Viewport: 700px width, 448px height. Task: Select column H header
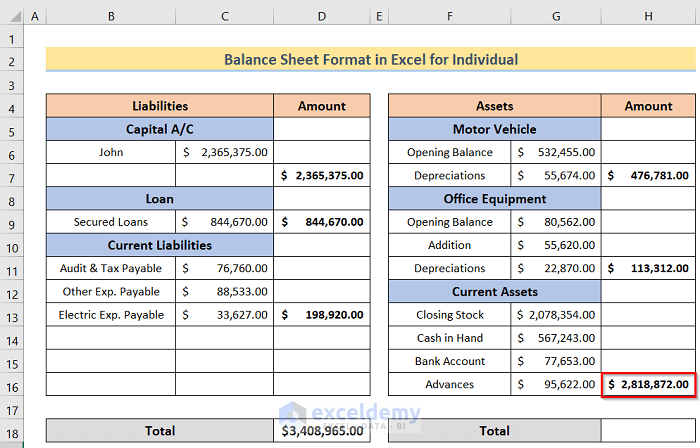648,17
